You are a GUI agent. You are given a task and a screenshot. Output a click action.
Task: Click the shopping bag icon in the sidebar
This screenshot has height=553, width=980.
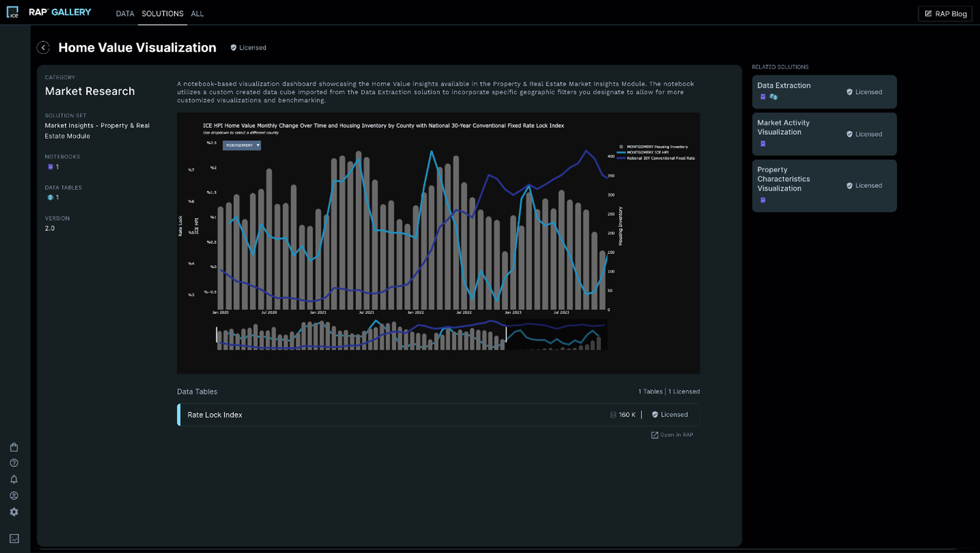[14, 447]
